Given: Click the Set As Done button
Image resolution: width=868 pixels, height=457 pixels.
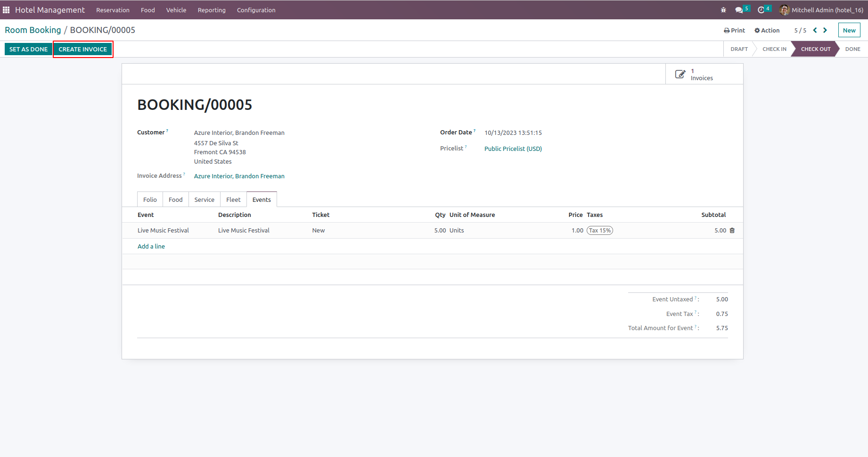Looking at the screenshot, I should 28,49.
